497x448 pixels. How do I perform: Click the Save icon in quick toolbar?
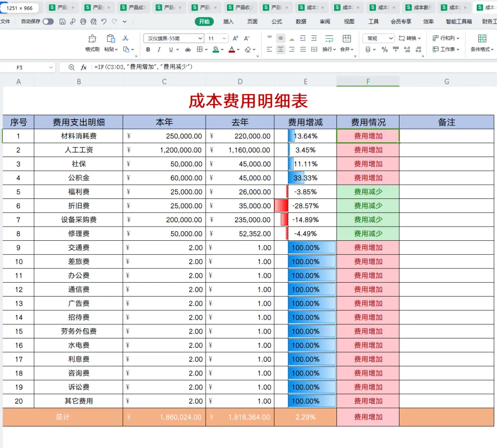(x=63, y=22)
